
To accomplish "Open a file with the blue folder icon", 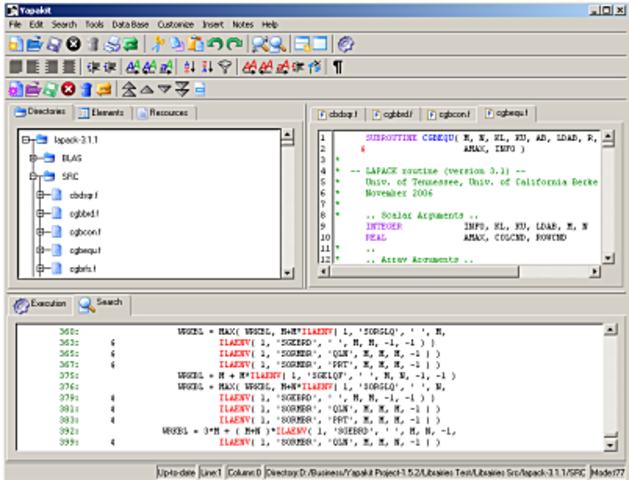I will pyautogui.click(x=34, y=44).
